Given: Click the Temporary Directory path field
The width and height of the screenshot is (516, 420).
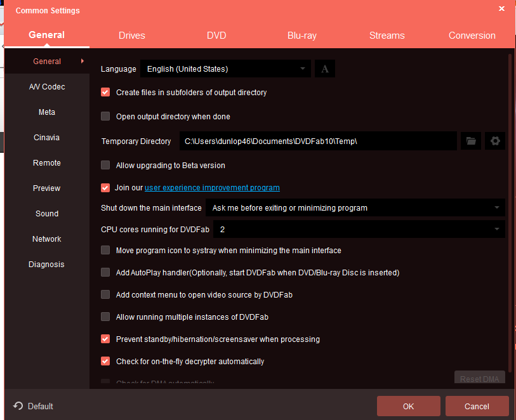Looking at the screenshot, I should pos(318,141).
